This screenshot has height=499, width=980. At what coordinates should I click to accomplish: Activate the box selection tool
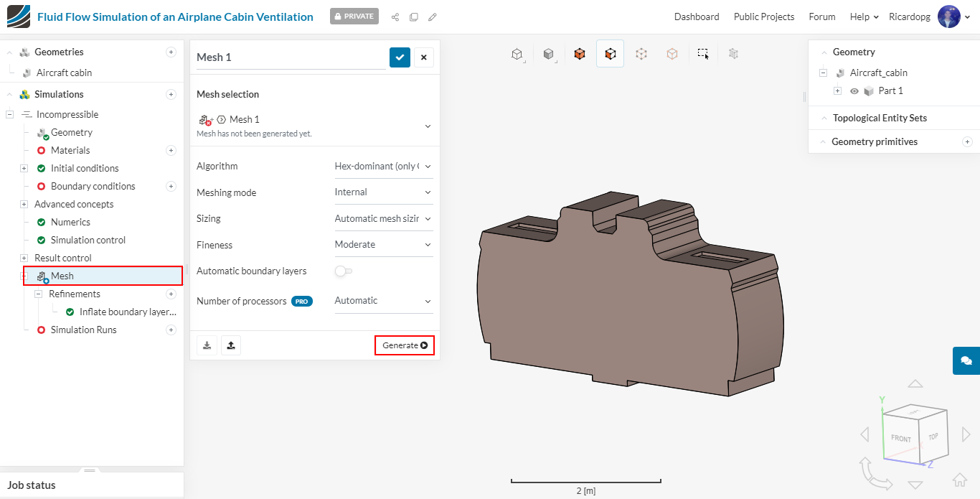(x=703, y=54)
